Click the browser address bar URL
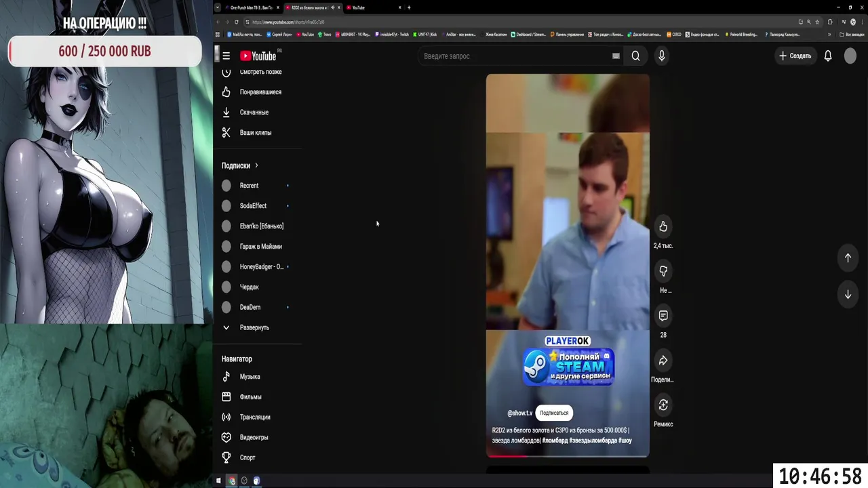This screenshot has height=488, width=868. pos(288,22)
